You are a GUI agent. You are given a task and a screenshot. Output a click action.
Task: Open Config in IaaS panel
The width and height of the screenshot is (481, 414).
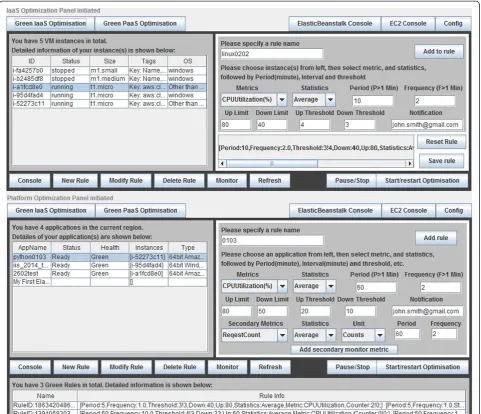pos(453,24)
